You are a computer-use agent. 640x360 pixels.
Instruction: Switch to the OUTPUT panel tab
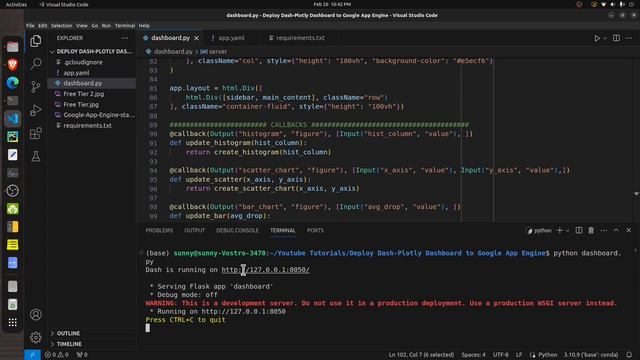(194, 231)
